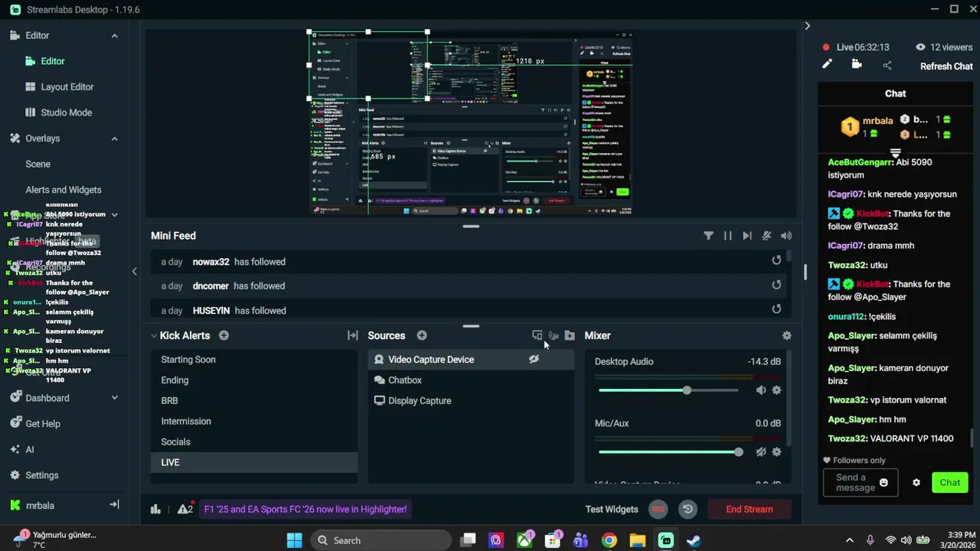
Task: Share the stream with share icon
Action: pos(887,66)
